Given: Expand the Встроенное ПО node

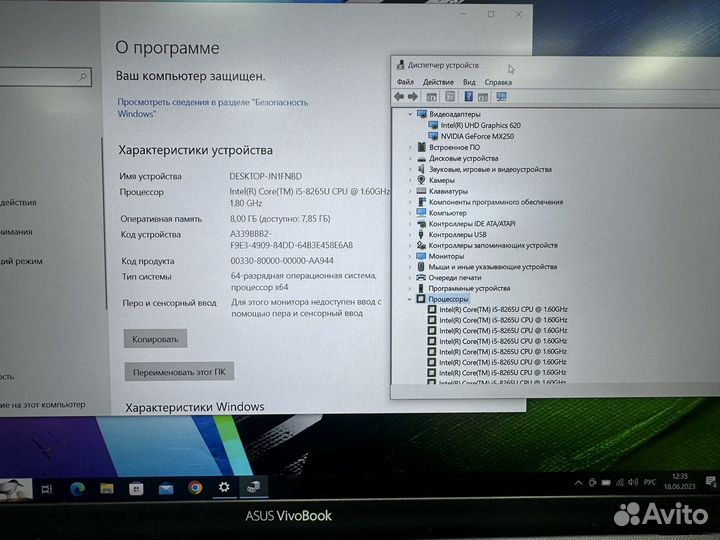Looking at the screenshot, I should (x=410, y=147).
